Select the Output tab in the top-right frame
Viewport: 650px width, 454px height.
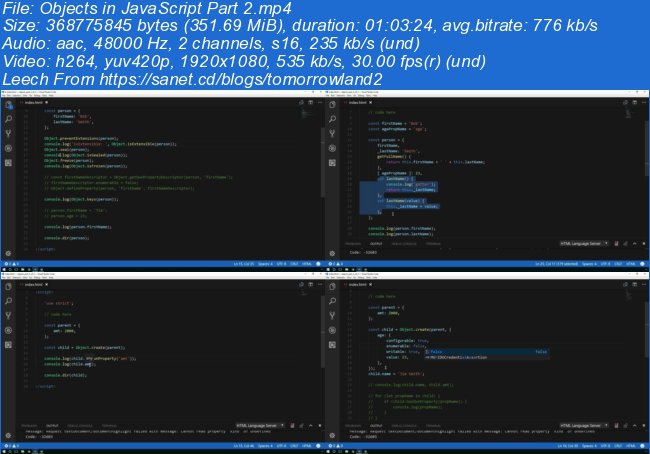click(x=376, y=244)
